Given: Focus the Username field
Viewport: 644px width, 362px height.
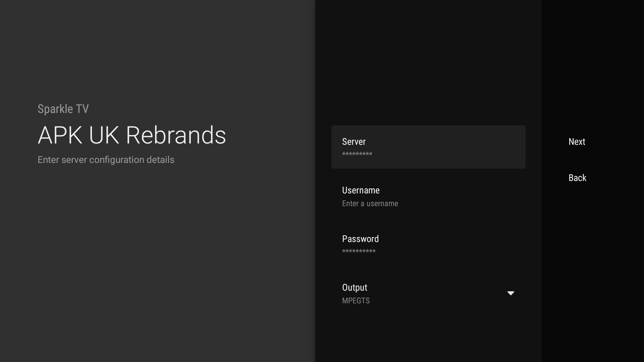Looking at the screenshot, I should pos(428,196).
